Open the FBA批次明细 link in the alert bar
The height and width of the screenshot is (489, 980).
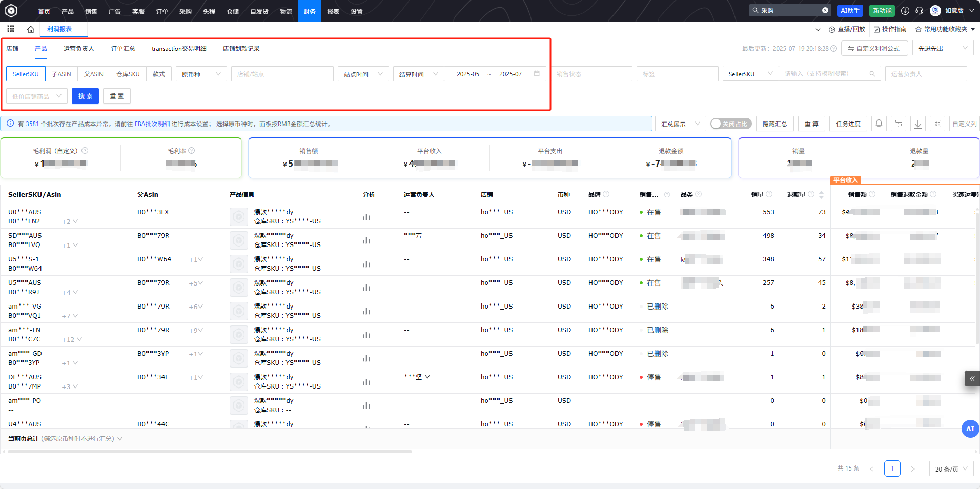pos(152,123)
